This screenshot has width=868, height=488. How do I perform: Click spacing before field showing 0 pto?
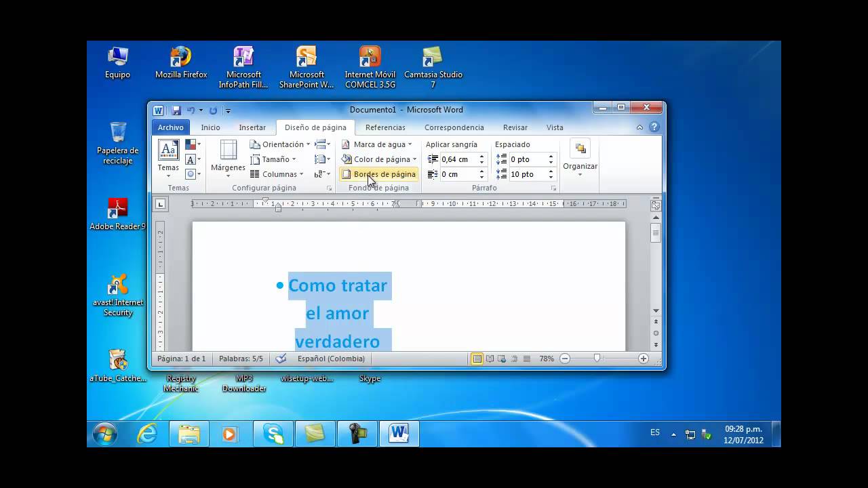pos(527,159)
